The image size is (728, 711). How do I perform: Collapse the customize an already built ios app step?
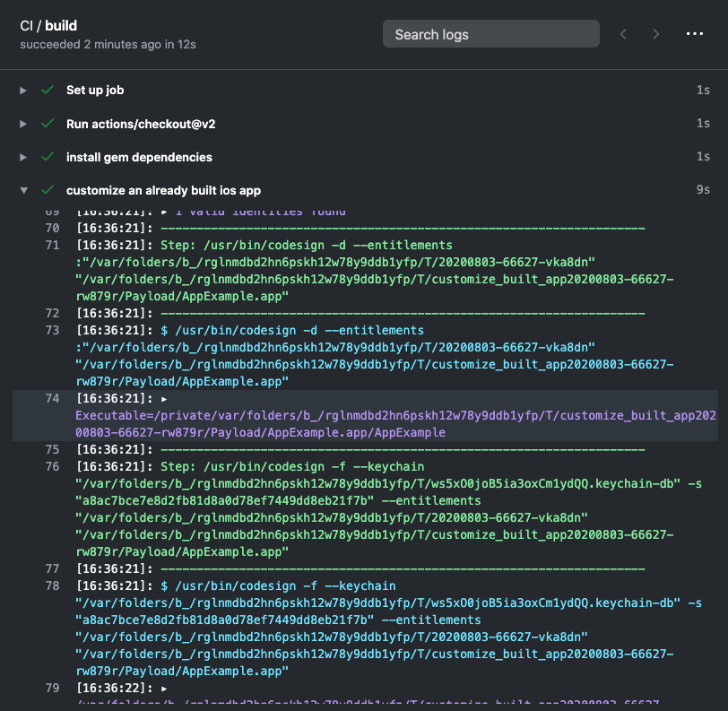click(x=23, y=190)
